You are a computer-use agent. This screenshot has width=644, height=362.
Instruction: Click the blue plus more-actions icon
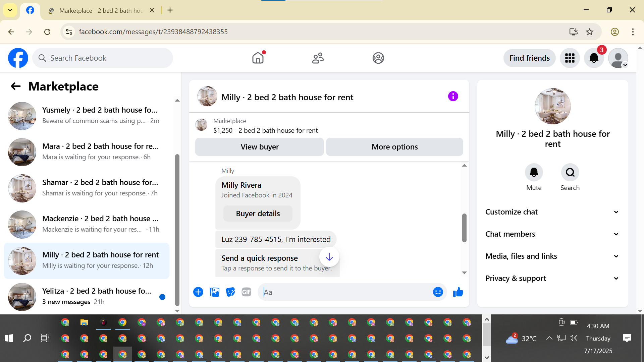point(198,292)
